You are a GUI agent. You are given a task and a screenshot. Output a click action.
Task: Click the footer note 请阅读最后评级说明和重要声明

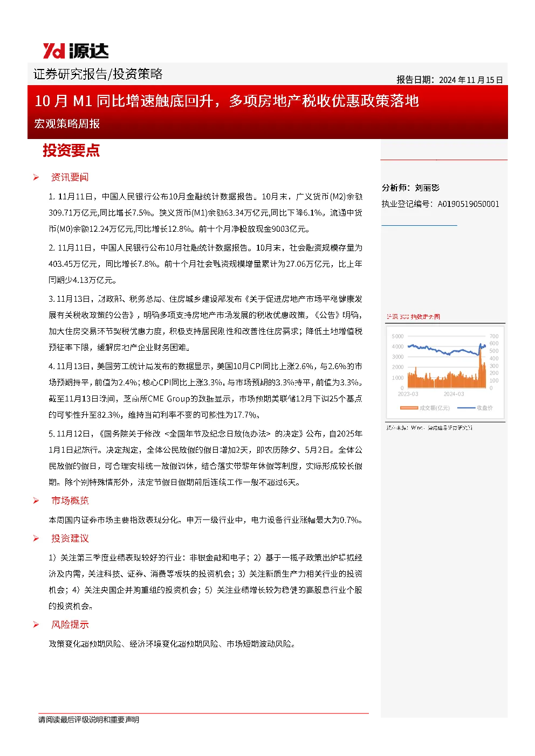pos(88,719)
